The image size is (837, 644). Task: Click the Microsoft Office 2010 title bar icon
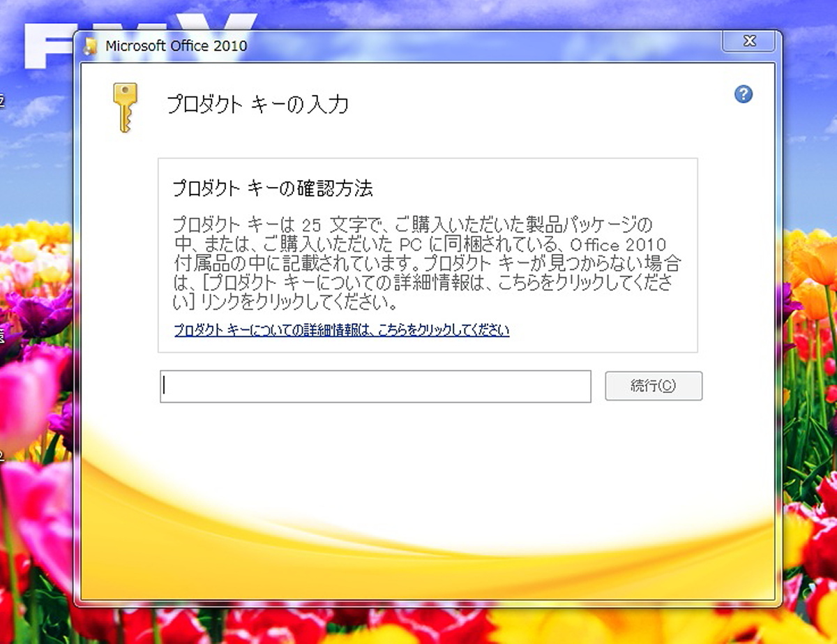(x=89, y=45)
